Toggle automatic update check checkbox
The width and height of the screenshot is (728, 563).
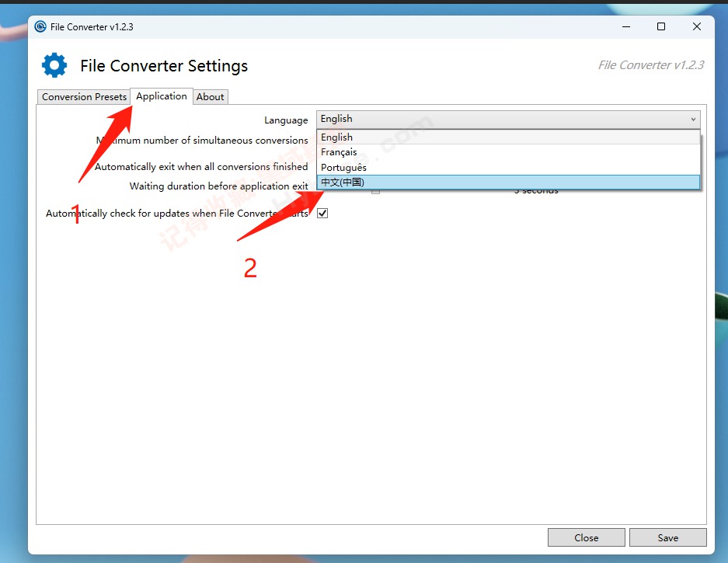322,213
